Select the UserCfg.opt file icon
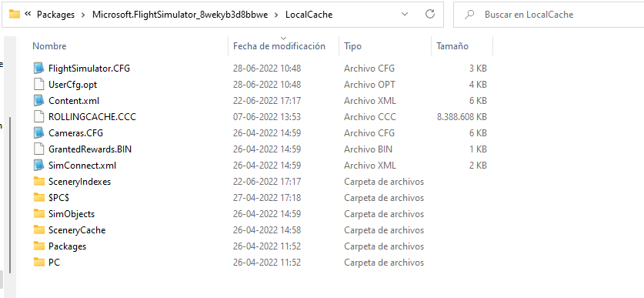 point(38,84)
